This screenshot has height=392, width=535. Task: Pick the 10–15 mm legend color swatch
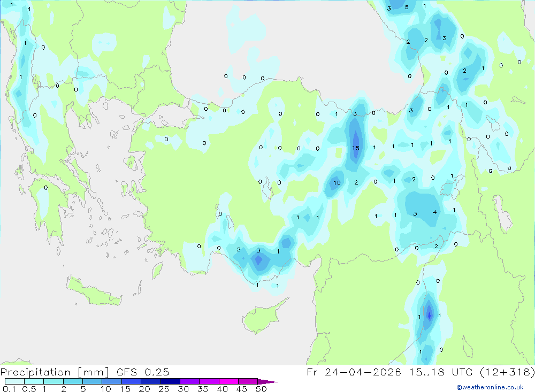112,381
